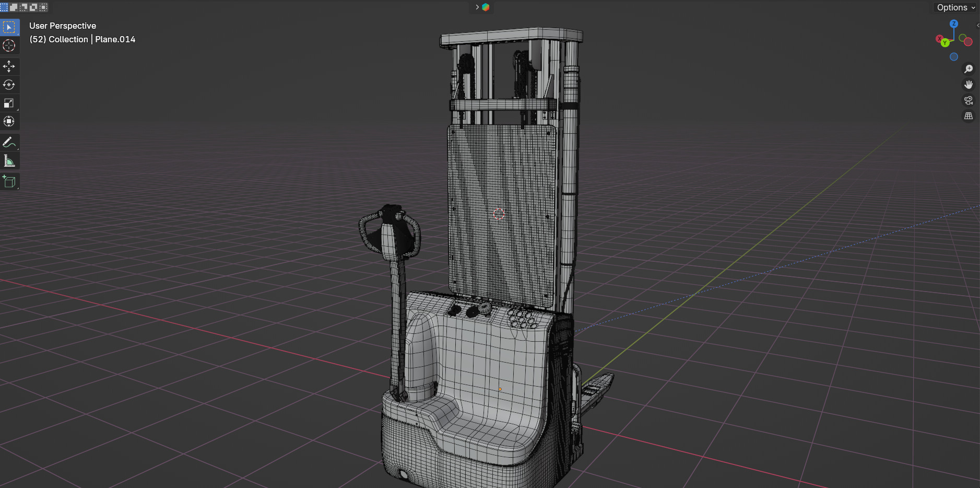The image size is (980, 488).
Task: Click the 'User Perspective' overlay text
Action: [x=63, y=26]
